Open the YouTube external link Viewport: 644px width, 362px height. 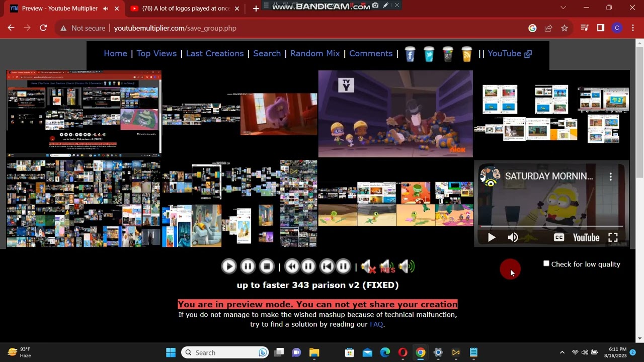[510, 53]
